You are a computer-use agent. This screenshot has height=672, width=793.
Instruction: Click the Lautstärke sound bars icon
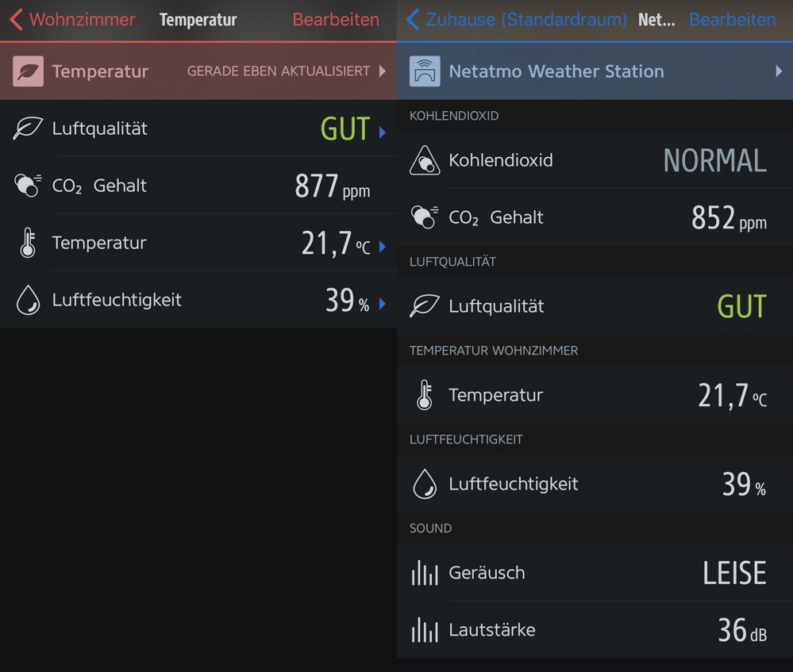tap(425, 630)
